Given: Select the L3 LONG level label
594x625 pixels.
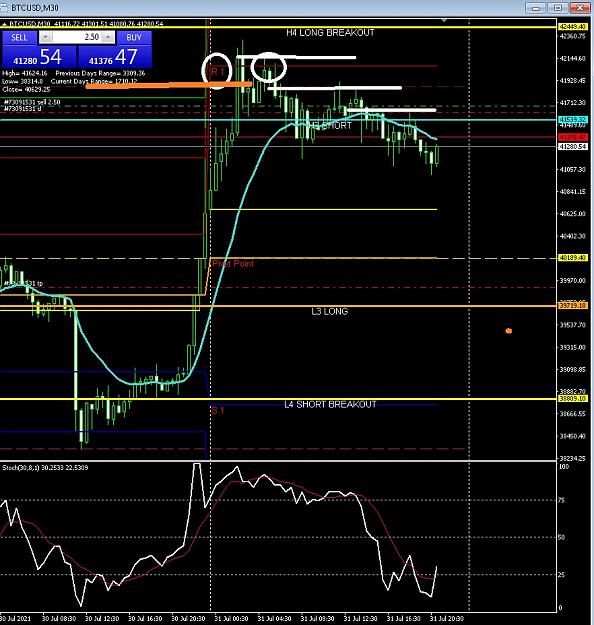Looking at the screenshot, I should click(330, 311).
